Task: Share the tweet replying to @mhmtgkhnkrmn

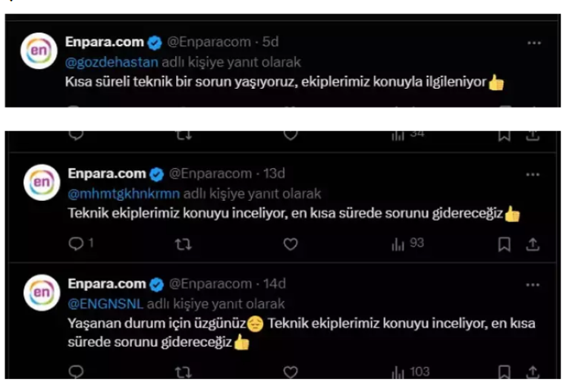Action: [533, 244]
